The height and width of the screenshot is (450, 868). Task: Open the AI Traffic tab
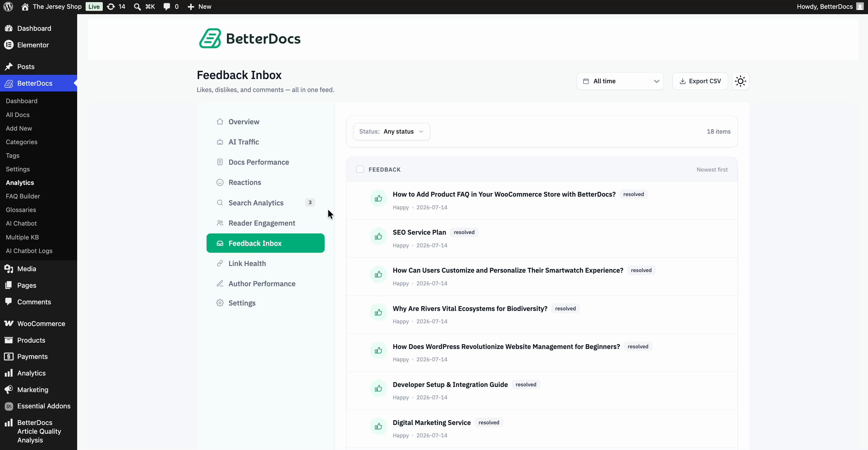tap(265, 142)
